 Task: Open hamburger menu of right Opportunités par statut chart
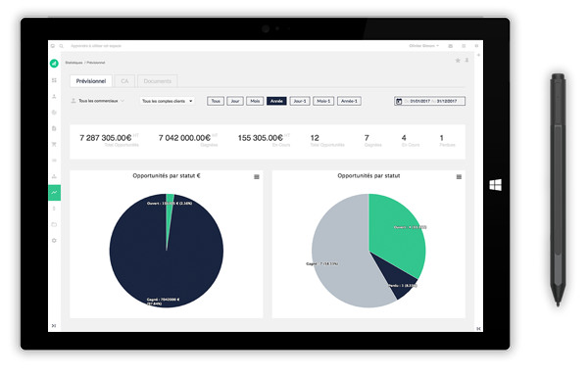[459, 177]
